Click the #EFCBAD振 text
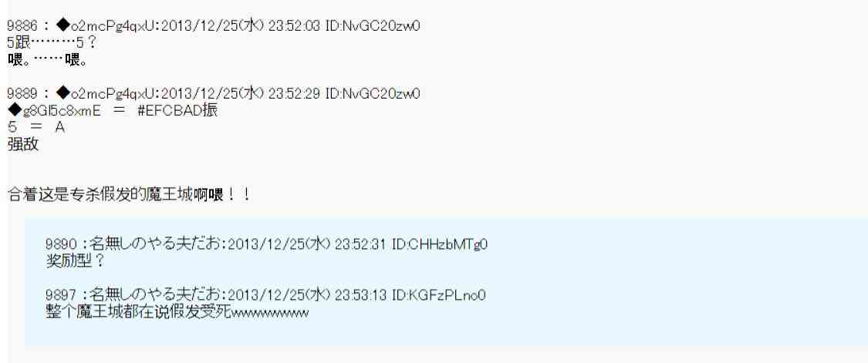This screenshot has width=868, height=363. point(177,111)
